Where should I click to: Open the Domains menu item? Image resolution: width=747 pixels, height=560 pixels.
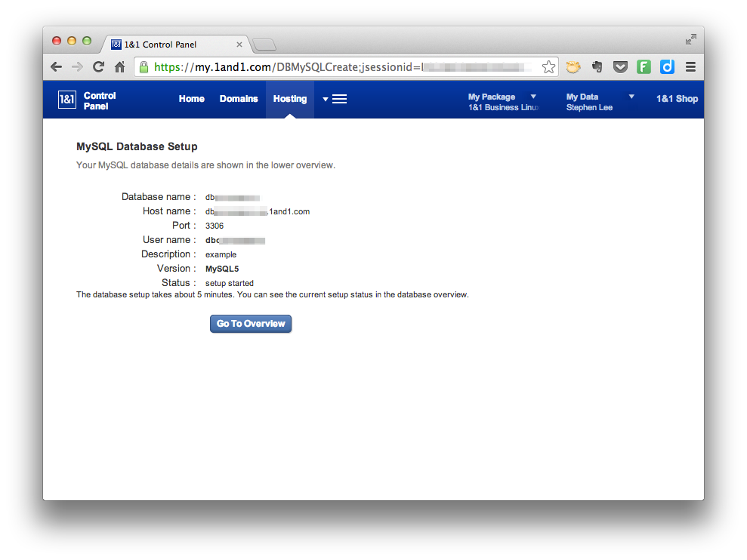239,99
